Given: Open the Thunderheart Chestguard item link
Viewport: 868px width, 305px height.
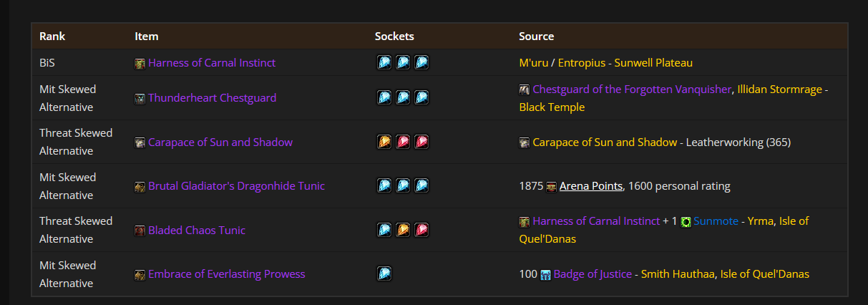Looking at the screenshot, I should (x=212, y=98).
